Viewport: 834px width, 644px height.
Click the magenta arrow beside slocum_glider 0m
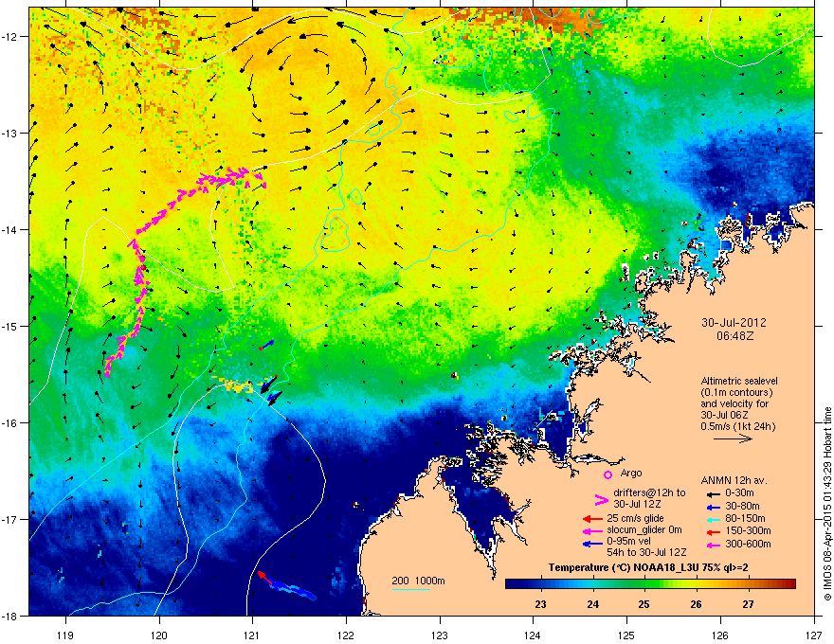(x=592, y=530)
